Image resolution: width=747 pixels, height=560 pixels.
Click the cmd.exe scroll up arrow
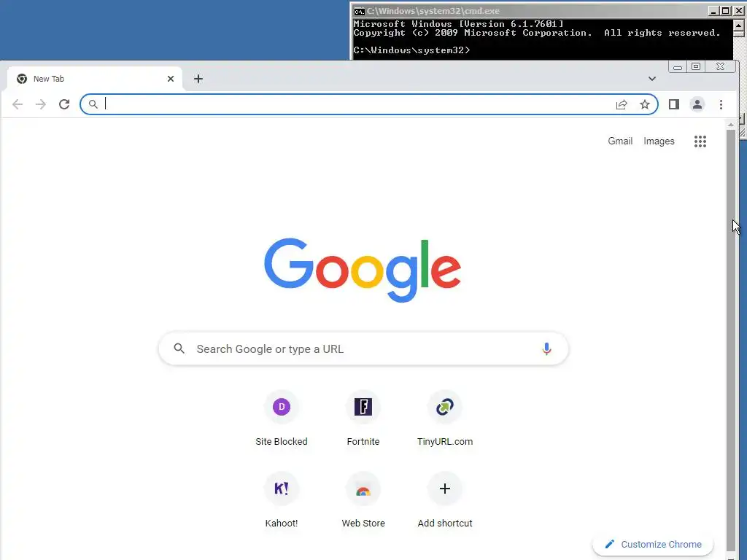pos(739,25)
